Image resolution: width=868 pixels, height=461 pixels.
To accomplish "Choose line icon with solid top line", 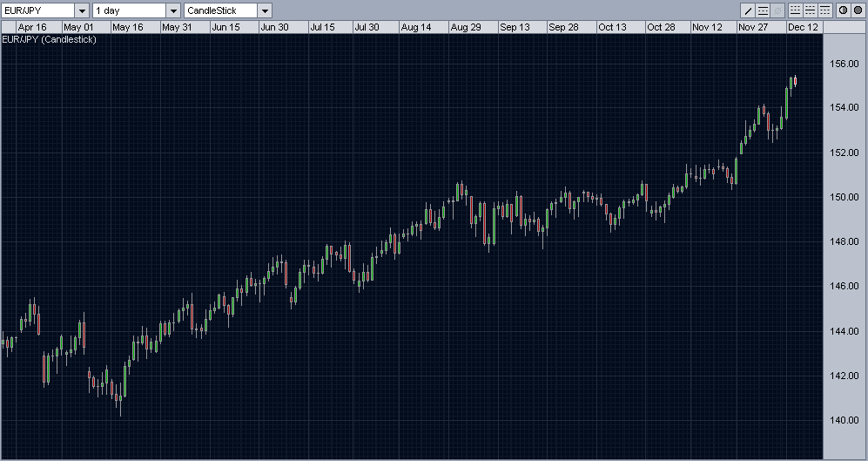I will [825, 10].
